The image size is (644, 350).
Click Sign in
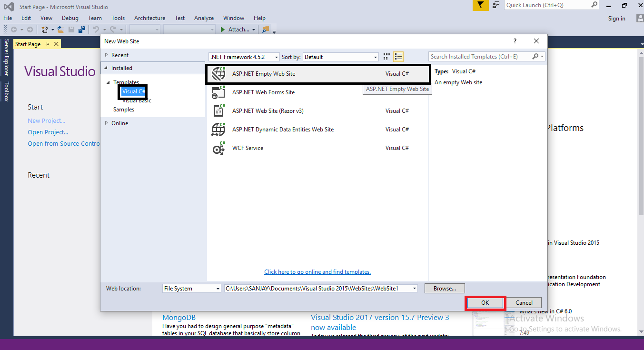[x=617, y=19]
